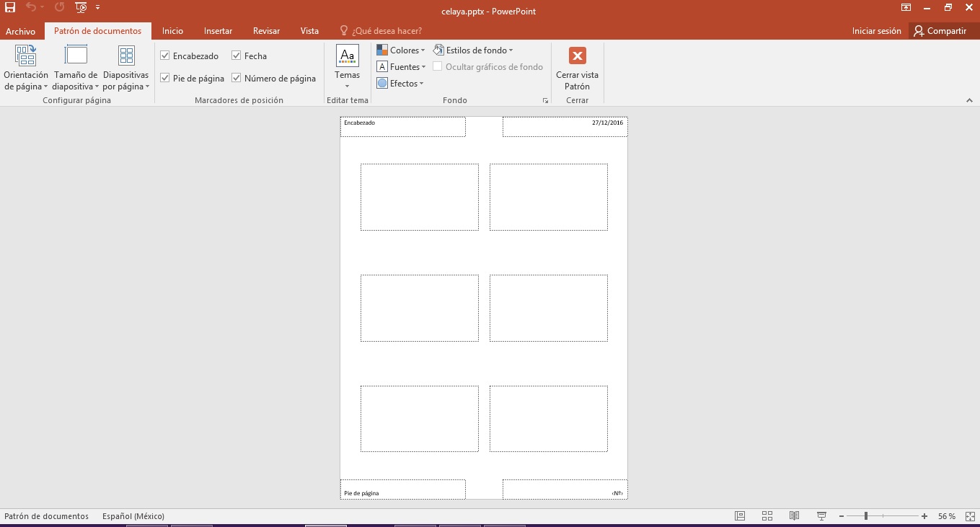Viewport: 980px width, 527px height.
Task: Uncheck the Encabezado checkbox
Action: click(165, 56)
